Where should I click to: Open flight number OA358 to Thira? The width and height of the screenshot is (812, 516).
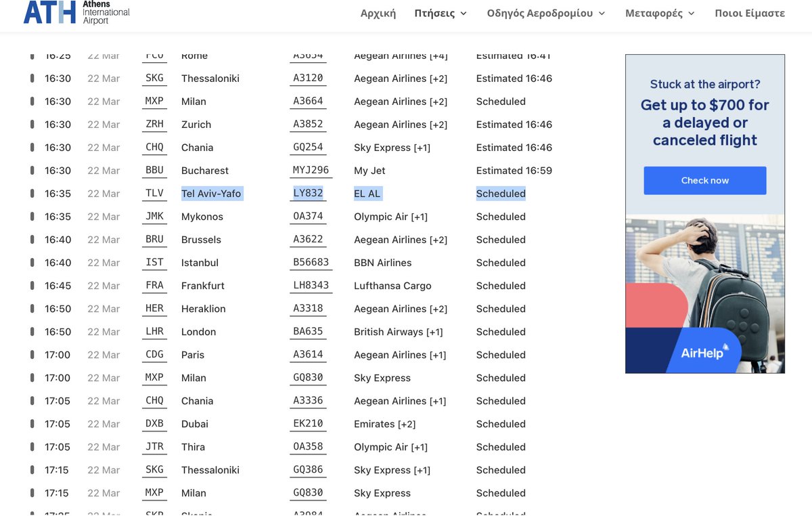[x=308, y=447]
